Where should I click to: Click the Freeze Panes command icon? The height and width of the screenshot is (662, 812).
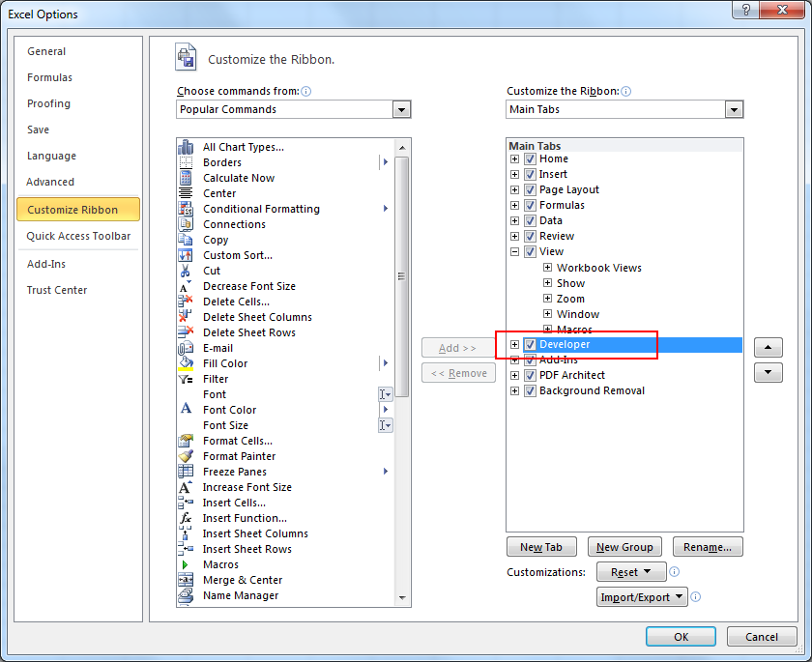tap(188, 472)
